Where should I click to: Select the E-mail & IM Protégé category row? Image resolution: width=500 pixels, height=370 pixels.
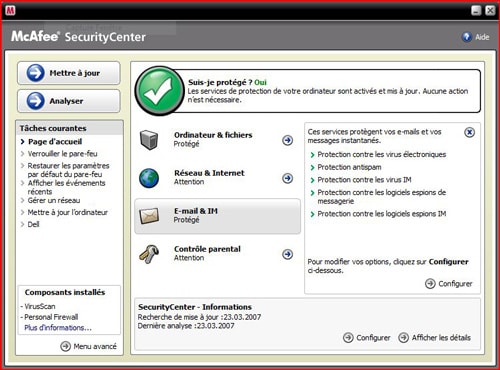[217, 216]
